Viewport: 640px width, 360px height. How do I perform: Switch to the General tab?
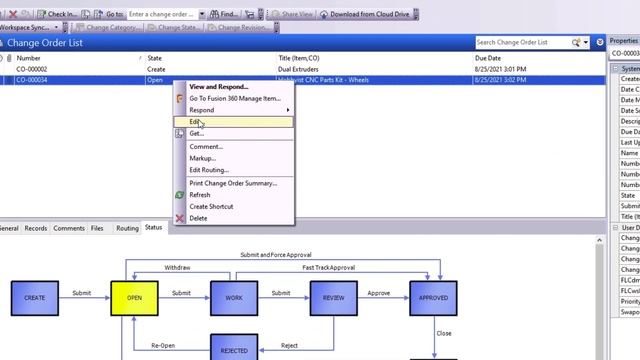coord(9,228)
